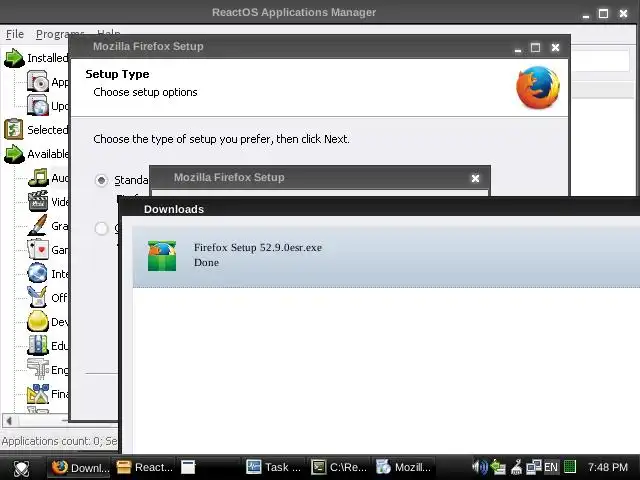Click the EN keyboard language indicator

click(551, 467)
